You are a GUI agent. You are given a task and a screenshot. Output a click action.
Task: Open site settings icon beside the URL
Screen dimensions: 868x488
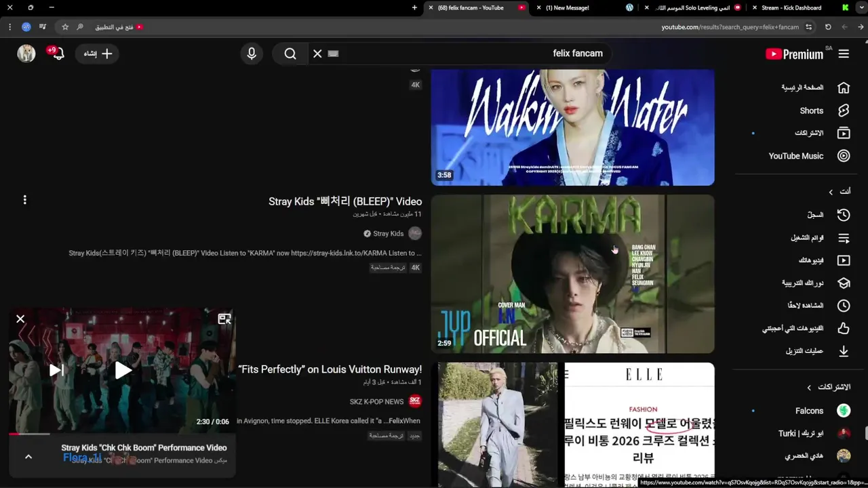[x=808, y=27]
